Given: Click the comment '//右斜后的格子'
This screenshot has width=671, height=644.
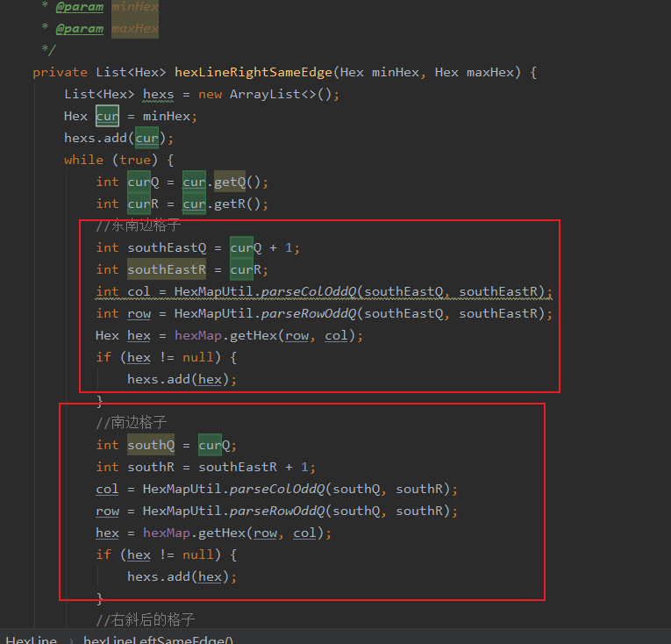Looking at the screenshot, I should pyautogui.click(x=146, y=620).
